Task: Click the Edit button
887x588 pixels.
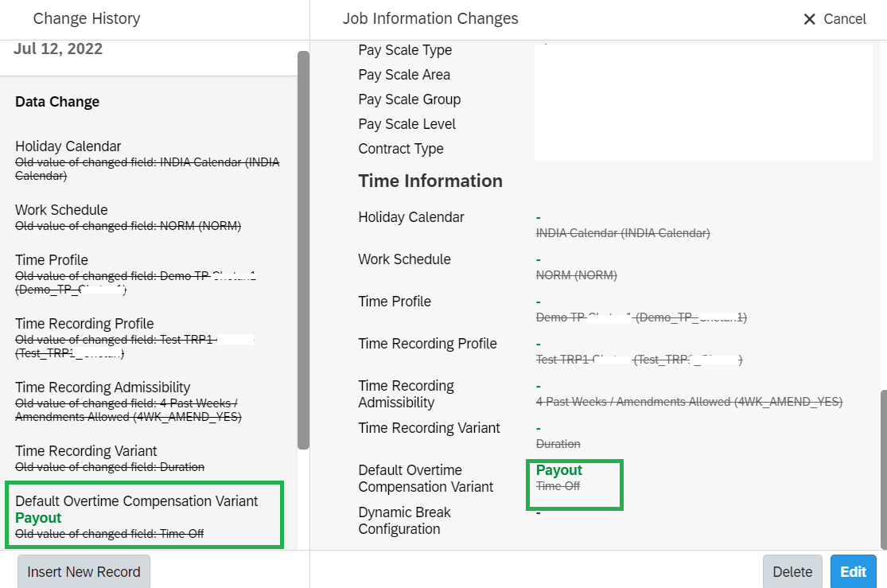Action: point(853,571)
